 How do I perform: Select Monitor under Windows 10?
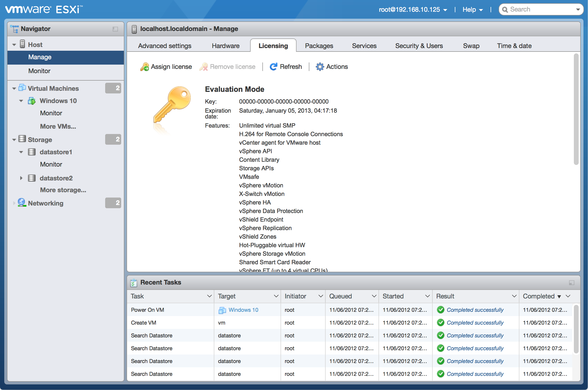tap(51, 113)
